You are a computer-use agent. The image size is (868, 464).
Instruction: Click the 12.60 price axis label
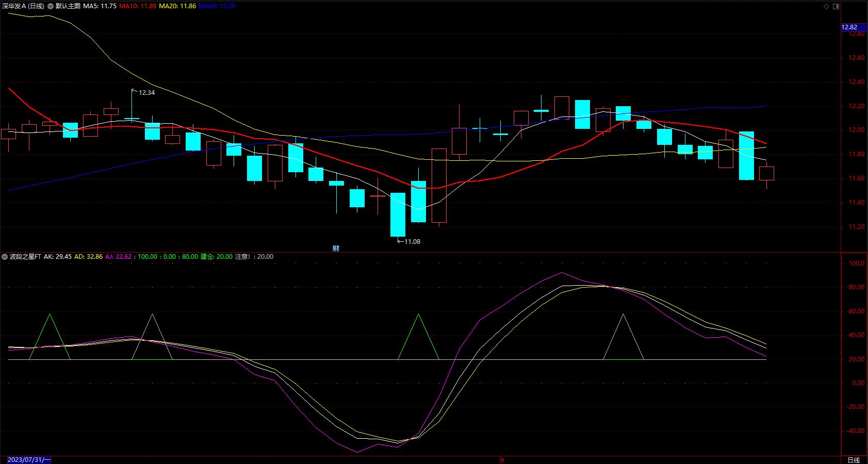tap(857, 58)
